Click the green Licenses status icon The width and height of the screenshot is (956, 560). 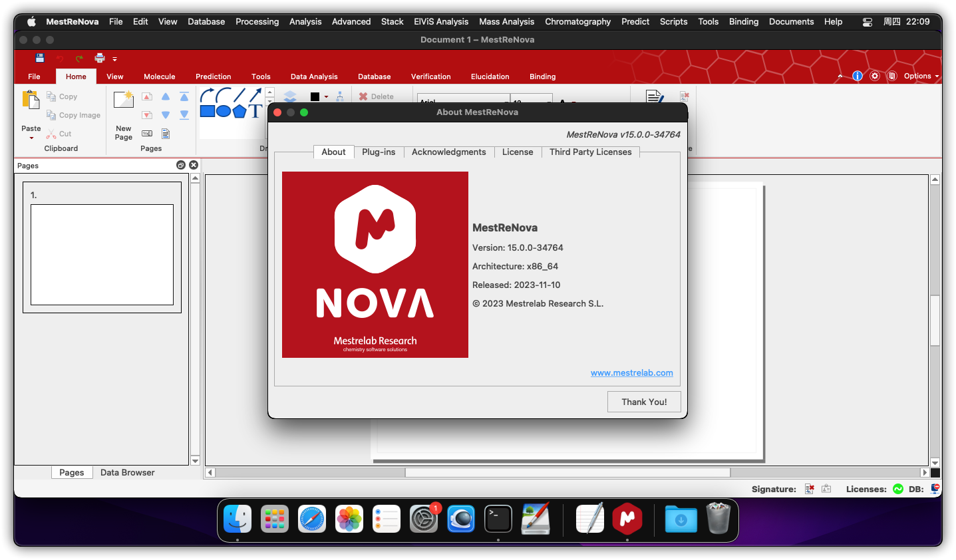coord(898,489)
